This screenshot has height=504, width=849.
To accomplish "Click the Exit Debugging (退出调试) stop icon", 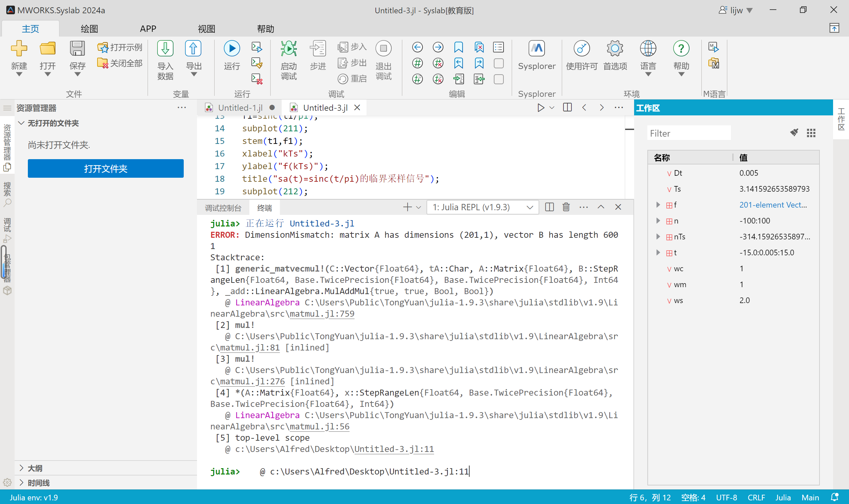I will pyautogui.click(x=383, y=48).
